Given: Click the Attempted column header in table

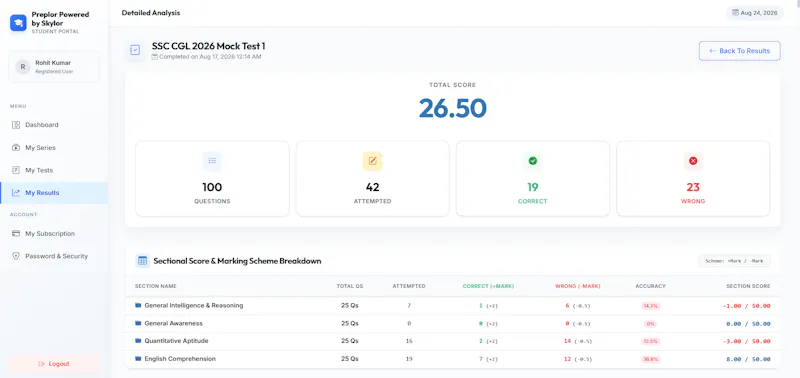Looking at the screenshot, I should click(x=409, y=286).
